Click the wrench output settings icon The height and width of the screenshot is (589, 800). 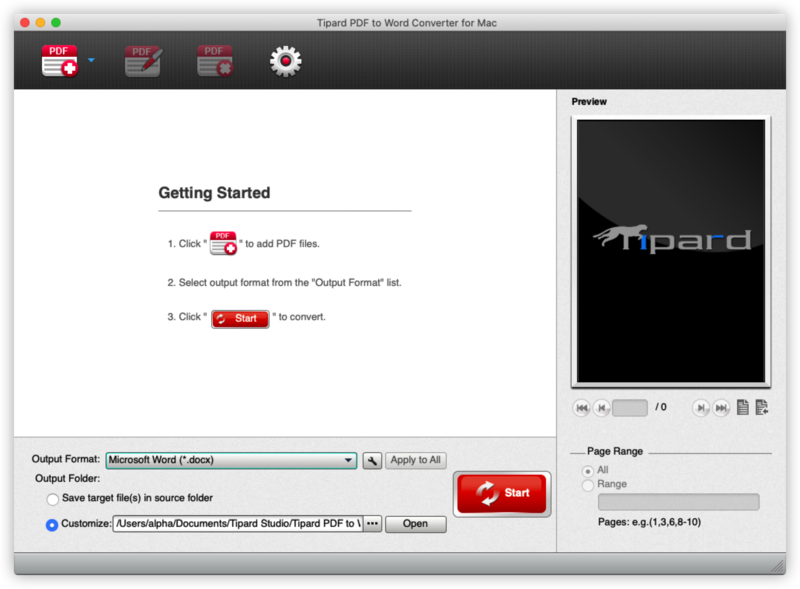tap(372, 460)
